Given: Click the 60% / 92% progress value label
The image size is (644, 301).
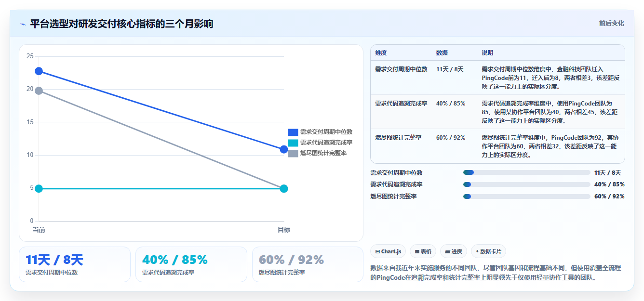Looking at the screenshot, I should [x=609, y=196].
